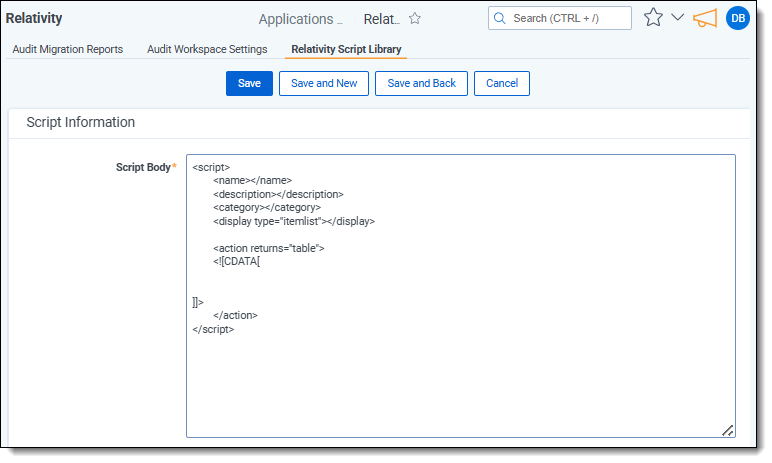
Task: Mark this page as favorite using the small star beside the breadcrumb
Action: coord(415,18)
